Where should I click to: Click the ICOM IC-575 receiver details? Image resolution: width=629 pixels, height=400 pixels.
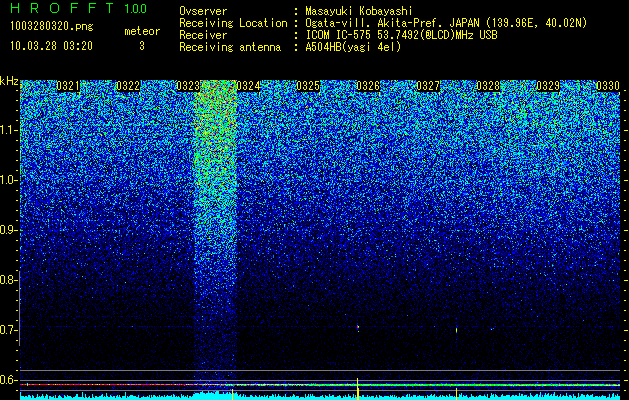(x=401, y=35)
